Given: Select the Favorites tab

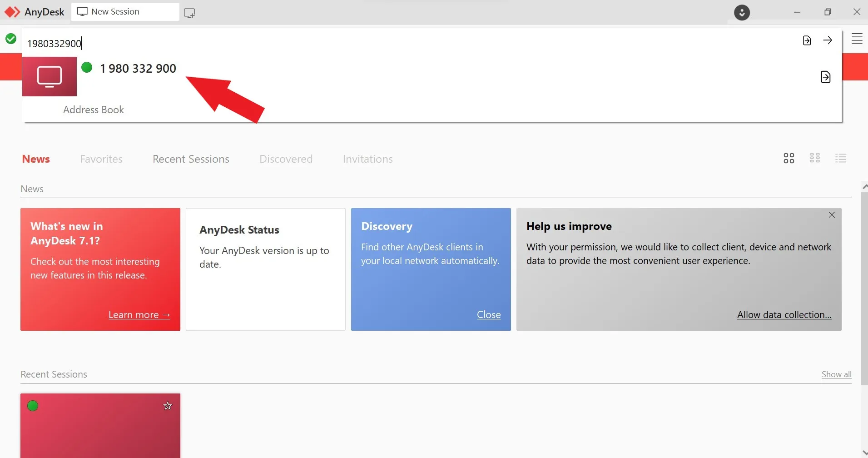Looking at the screenshot, I should tap(101, 159).
